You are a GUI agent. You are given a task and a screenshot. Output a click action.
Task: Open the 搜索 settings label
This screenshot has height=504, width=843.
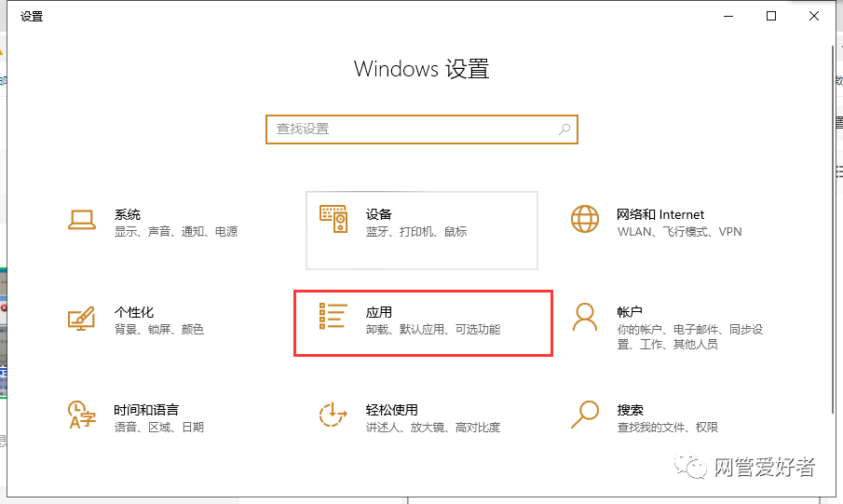[630, 410]
